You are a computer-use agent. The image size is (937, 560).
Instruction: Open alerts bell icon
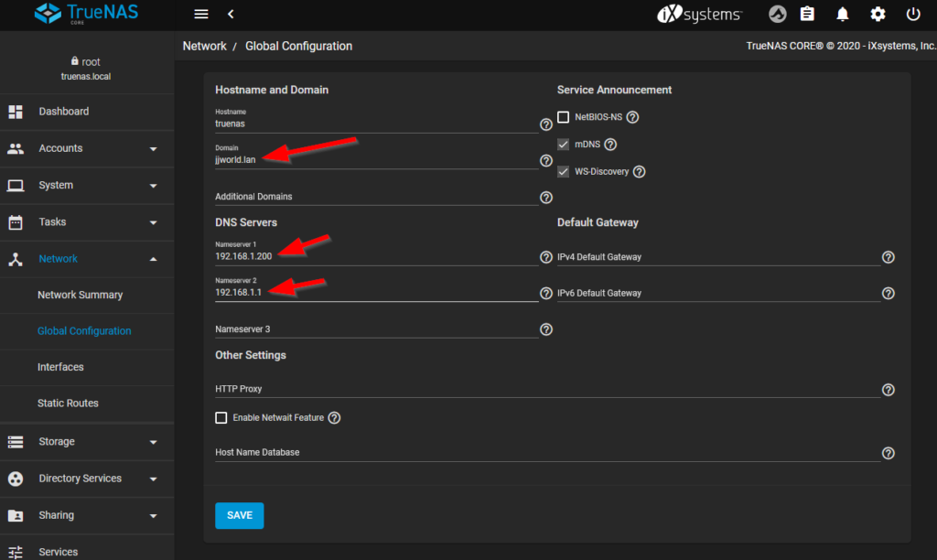coord(843,14)
